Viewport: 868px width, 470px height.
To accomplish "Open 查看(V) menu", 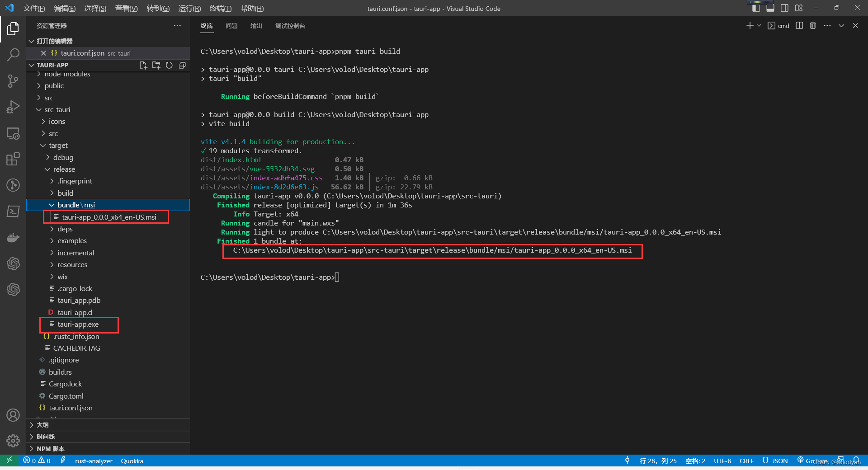I will 126,8.
